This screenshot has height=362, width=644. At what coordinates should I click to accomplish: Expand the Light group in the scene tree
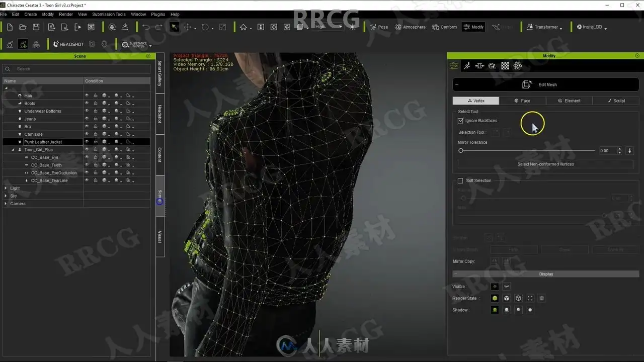click(6, 189)
